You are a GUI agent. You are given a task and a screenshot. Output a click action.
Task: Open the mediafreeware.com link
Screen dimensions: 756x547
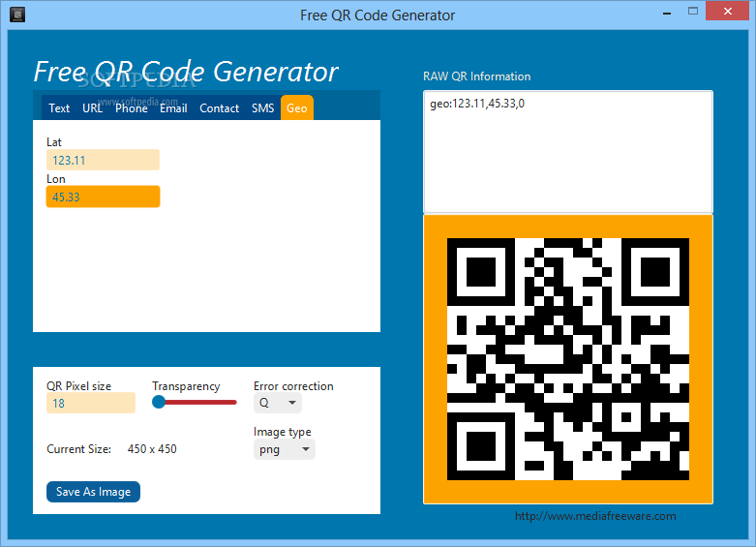[595, 516]
